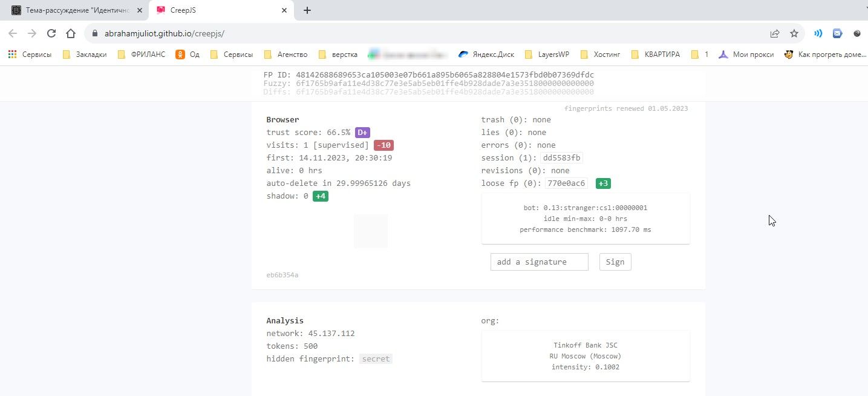
Task: Bookmark this page with the star icon
Action: pyautogui.click(x=794, y=34)
